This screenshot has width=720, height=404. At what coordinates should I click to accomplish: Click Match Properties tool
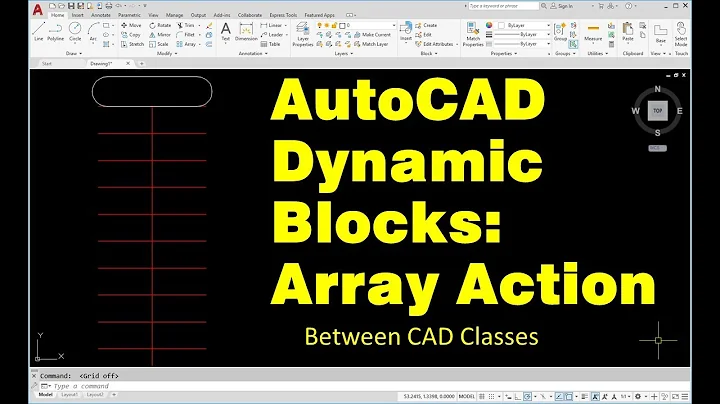(x=473, y=34)
